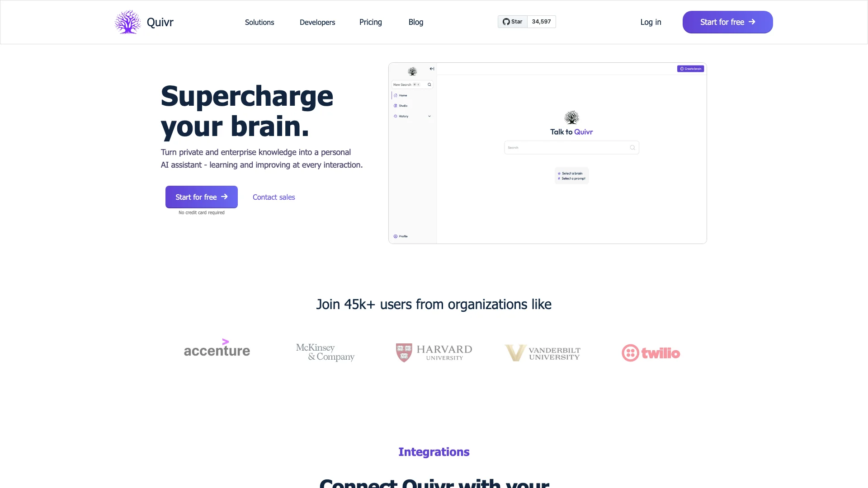
Task: Click the Talk to Quivr search input field
Action: (x=571, y=148)
